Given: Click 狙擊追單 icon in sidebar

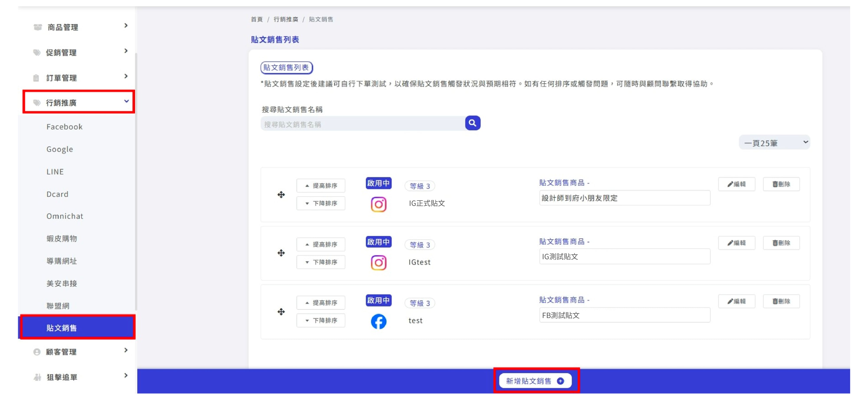Looking at the screenshot, I should 37,377.
